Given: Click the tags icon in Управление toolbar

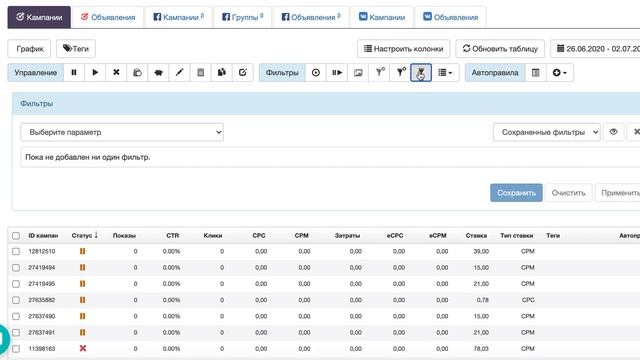Looking at the screenshot, I should 138,73.
